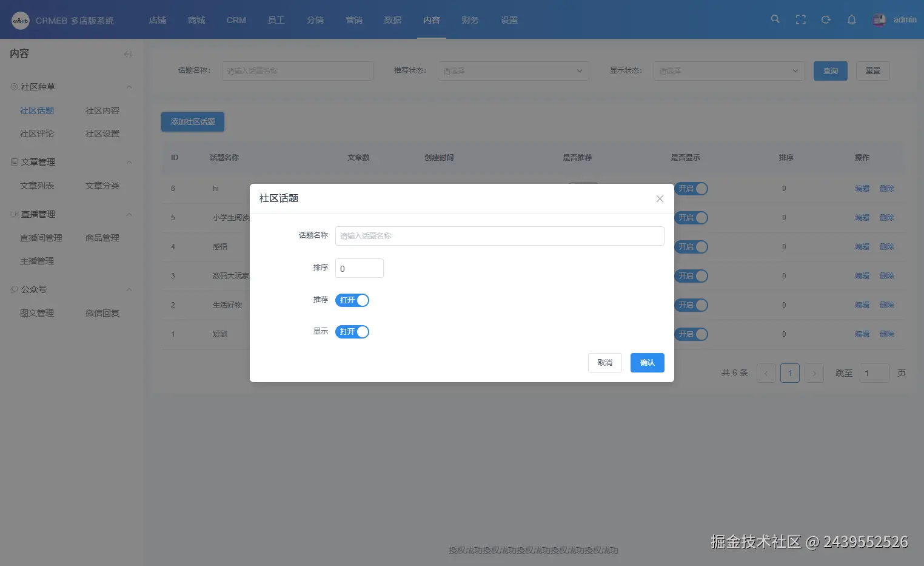
Task: Click 编辑 link for row hi
Action: (x=862, y=189)
